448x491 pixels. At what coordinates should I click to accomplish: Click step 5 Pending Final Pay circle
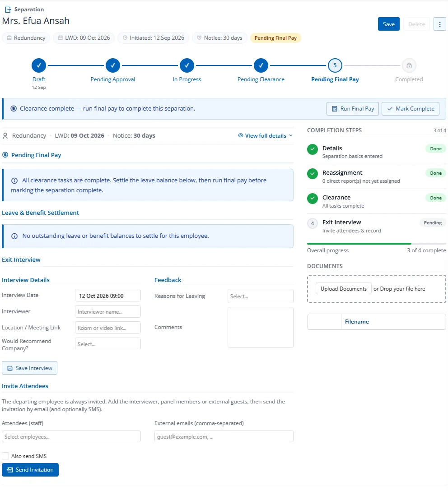click(x=335, y=65)
